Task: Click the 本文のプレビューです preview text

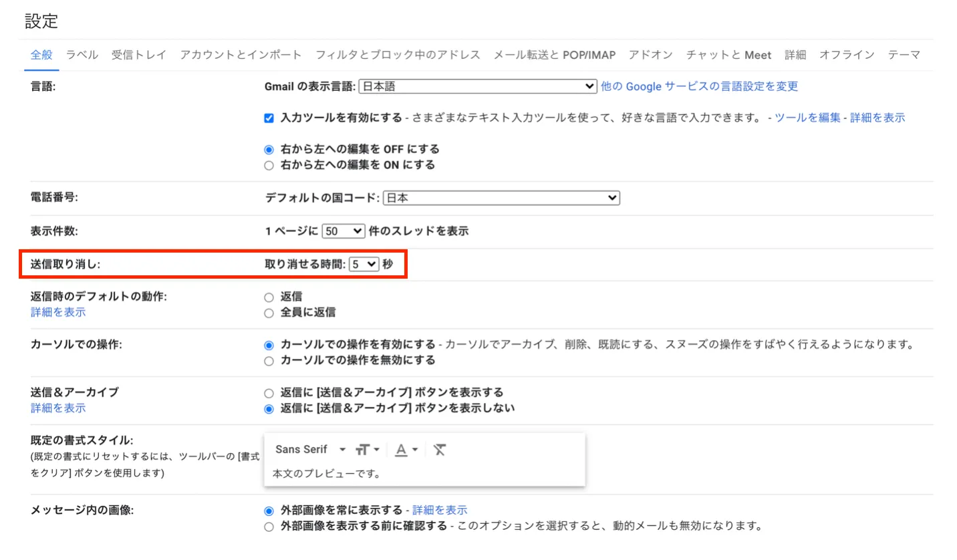Action: [x=327, y=474]
